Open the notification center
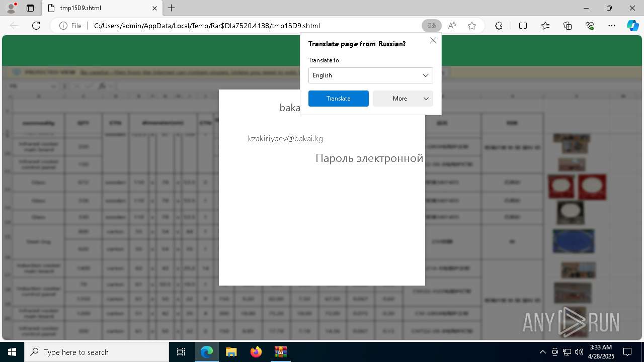This screenshot has width=644, height=362. coord(627,352)
